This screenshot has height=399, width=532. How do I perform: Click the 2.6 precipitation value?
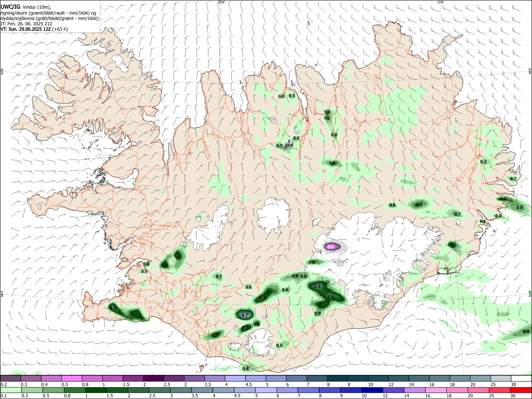pyautogui.click(x=245, y=328)
